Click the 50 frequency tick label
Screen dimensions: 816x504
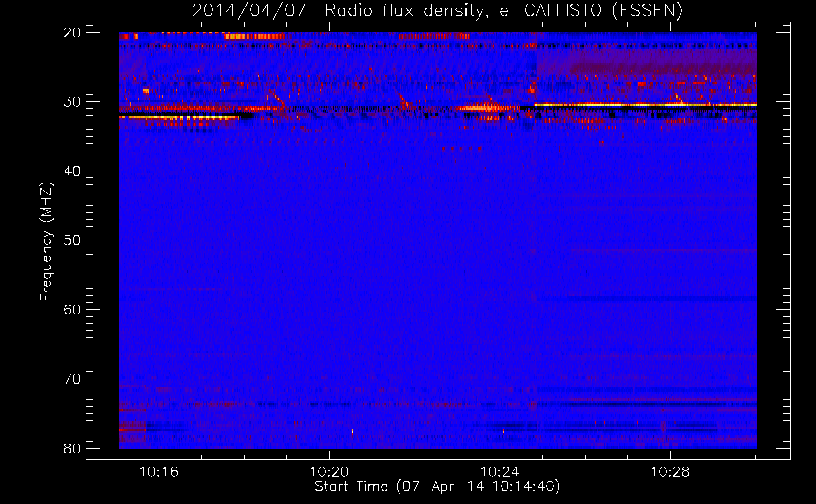73,240
